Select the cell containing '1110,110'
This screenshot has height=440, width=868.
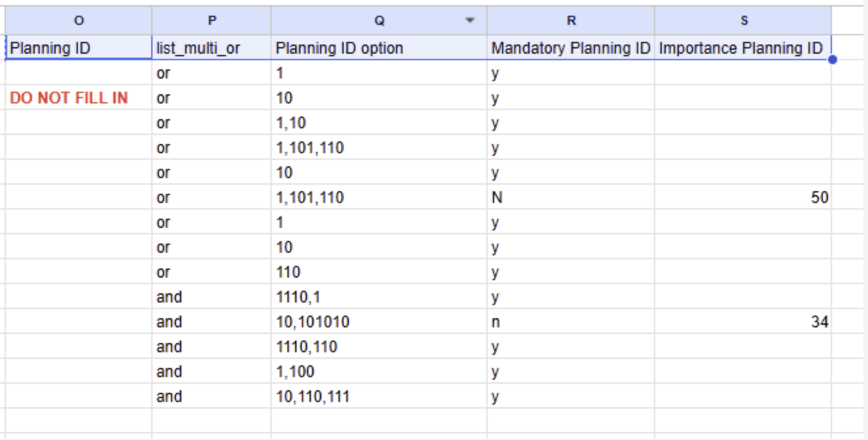tap(379, 347)
